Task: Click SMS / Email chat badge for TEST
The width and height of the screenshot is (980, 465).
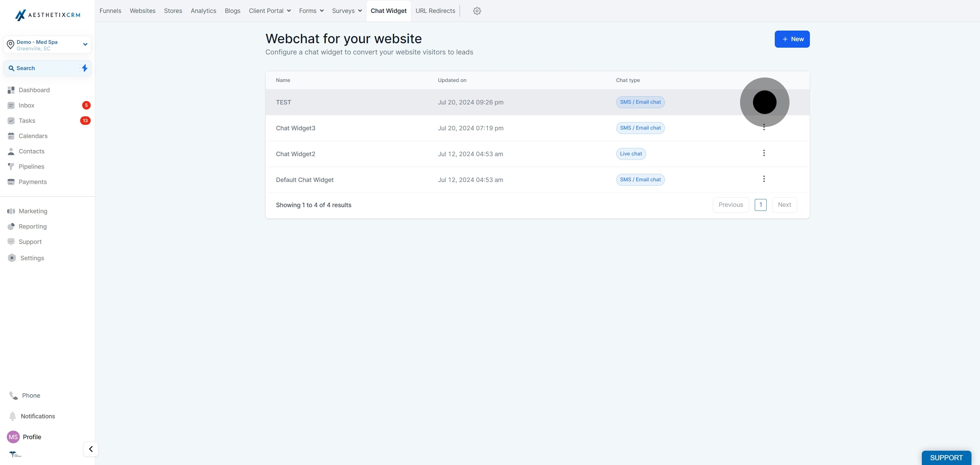Action: point(640,102)
